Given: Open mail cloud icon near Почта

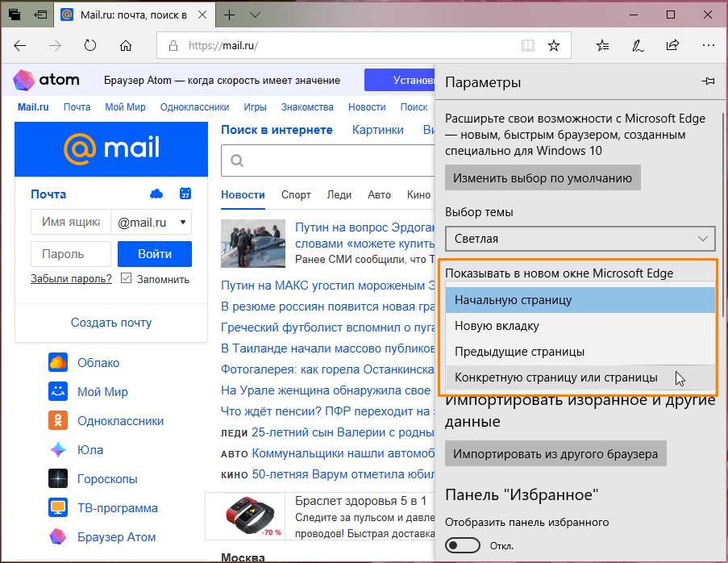Looking at the screenshot, I should point(156,194).
